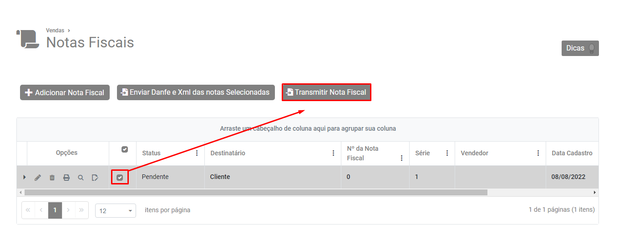Click the magnifier view icon in the row
The width and height of the screenshot is (644, 240).
[x=81, y=178]
